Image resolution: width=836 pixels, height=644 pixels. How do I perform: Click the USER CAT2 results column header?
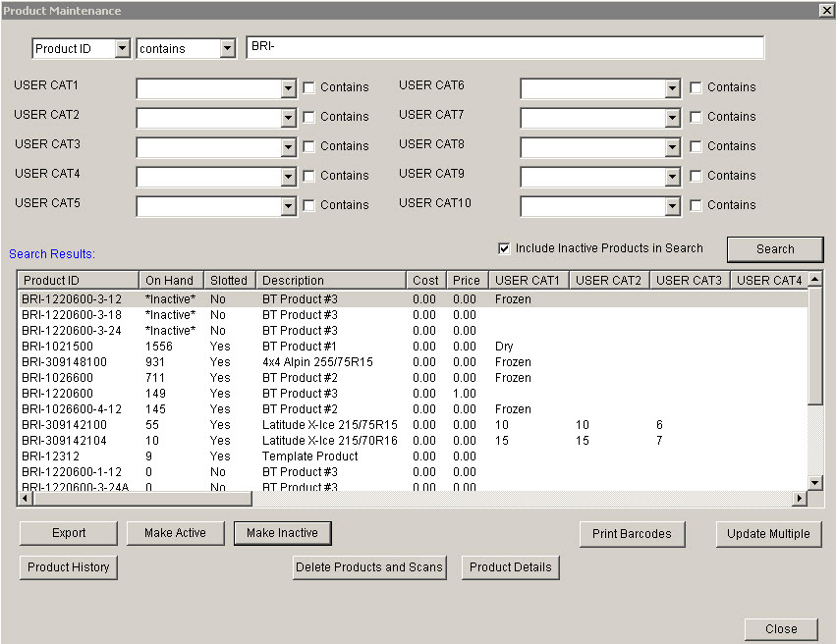(609, 280)
